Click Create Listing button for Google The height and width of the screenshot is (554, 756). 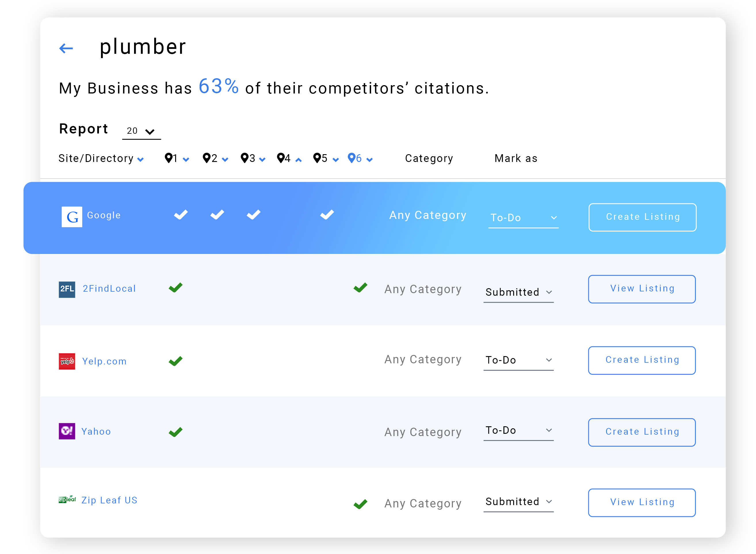pyautogui.click(x=642, y=216)
